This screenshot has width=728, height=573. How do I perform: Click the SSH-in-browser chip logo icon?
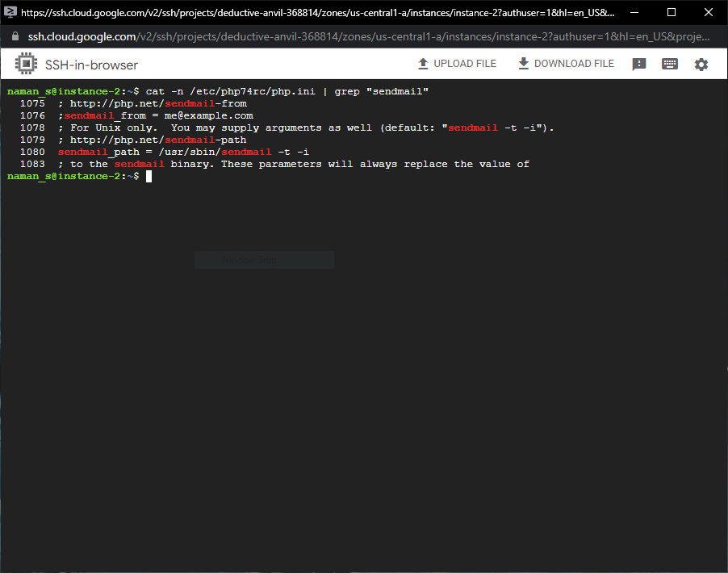point(26,64)
